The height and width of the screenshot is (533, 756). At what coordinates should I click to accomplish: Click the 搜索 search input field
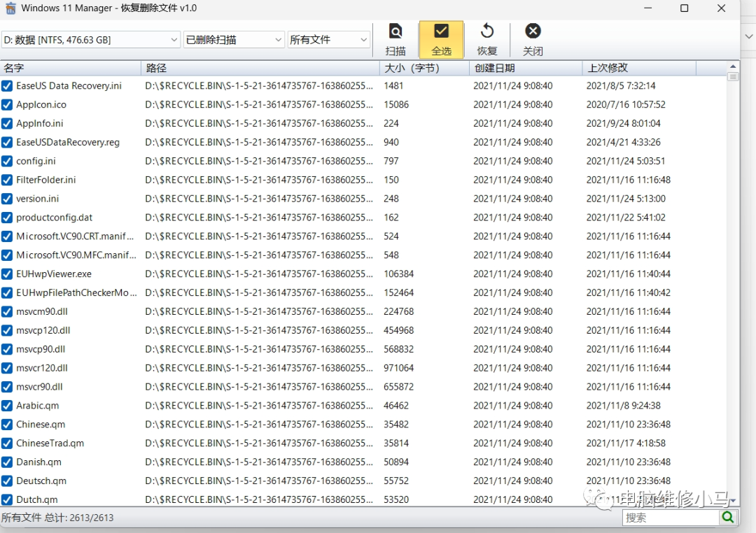point(671,518)
